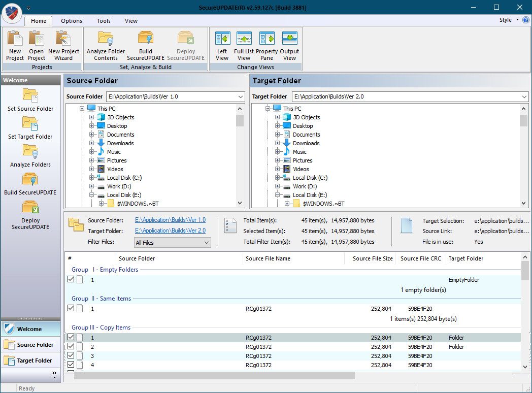Select the Music icon in Source tree
Viewport: 532px width, 393px height.
101,152
